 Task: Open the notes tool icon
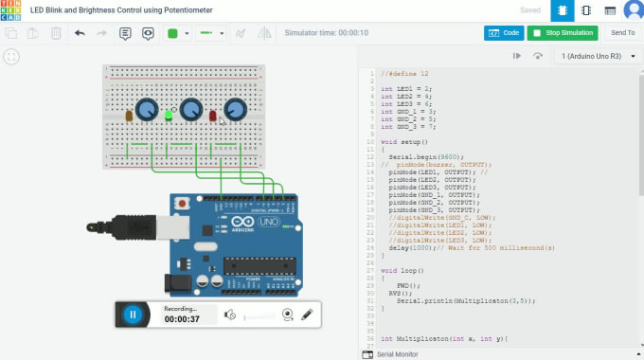[125, 33]
